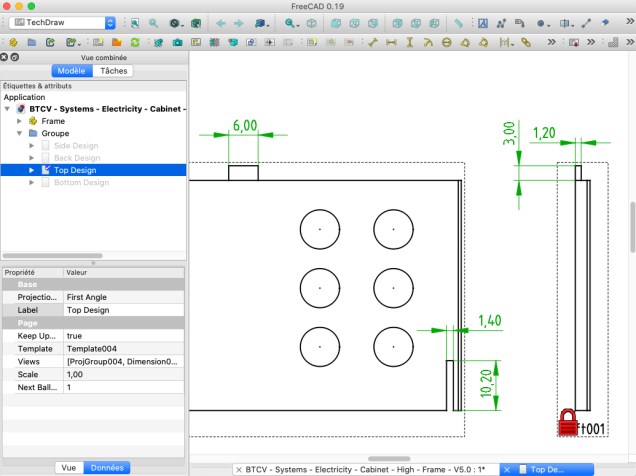
Task: Click the green redraw page icon
Action: tap(133, 42)
